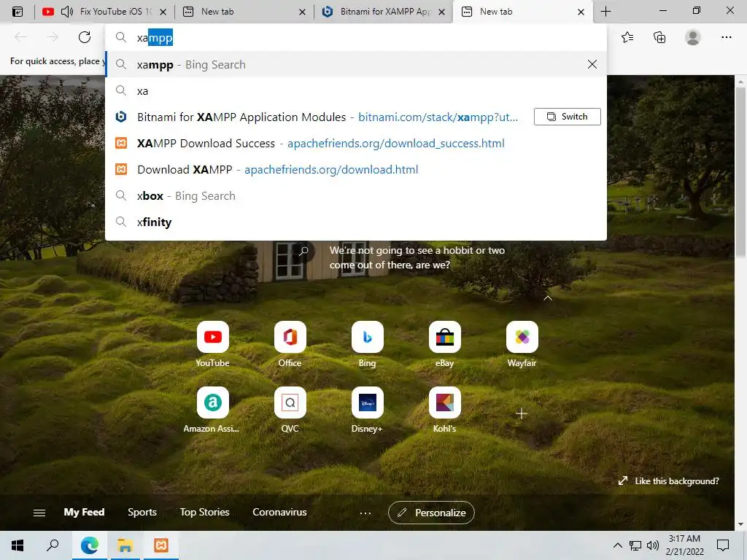The width and height of the screenshot is (747, 560).
Task: Remove the xampp suggestion with X
Action: tap(592, 64)
